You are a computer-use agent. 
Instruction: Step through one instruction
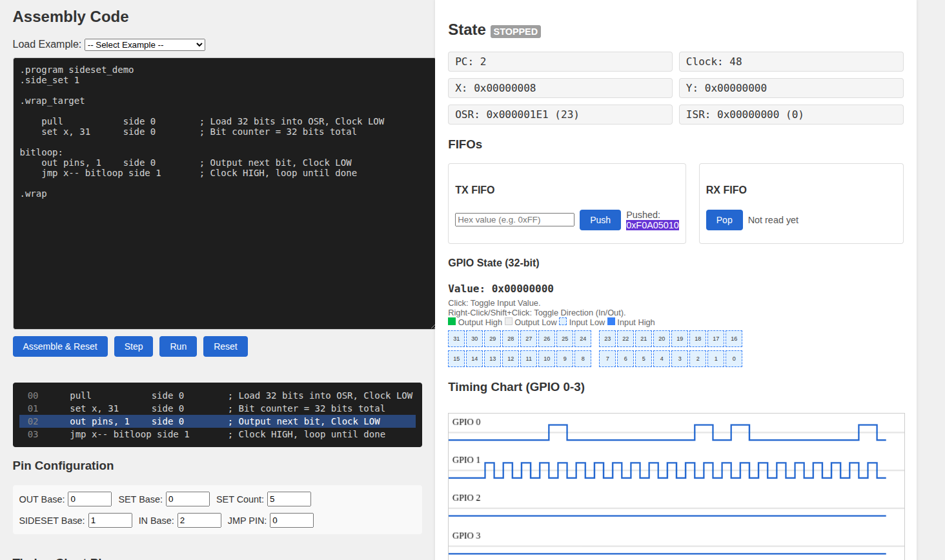(133, 346)
